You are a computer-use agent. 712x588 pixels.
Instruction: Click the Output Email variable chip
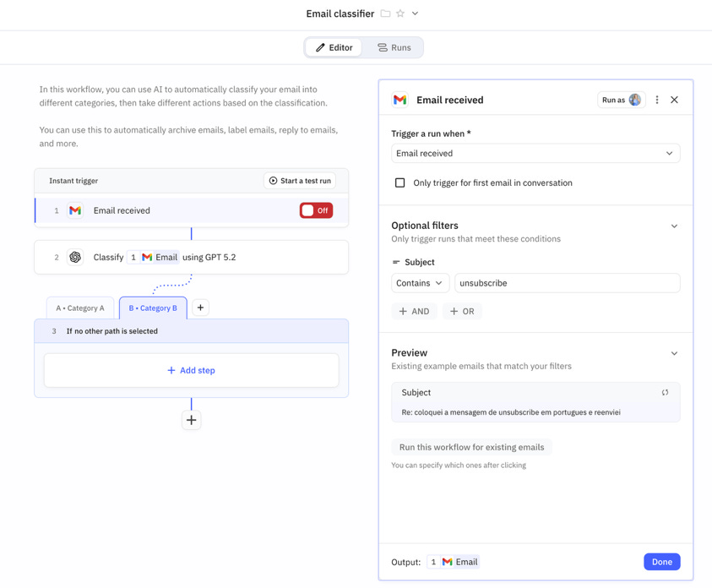(x=454, y=562)
